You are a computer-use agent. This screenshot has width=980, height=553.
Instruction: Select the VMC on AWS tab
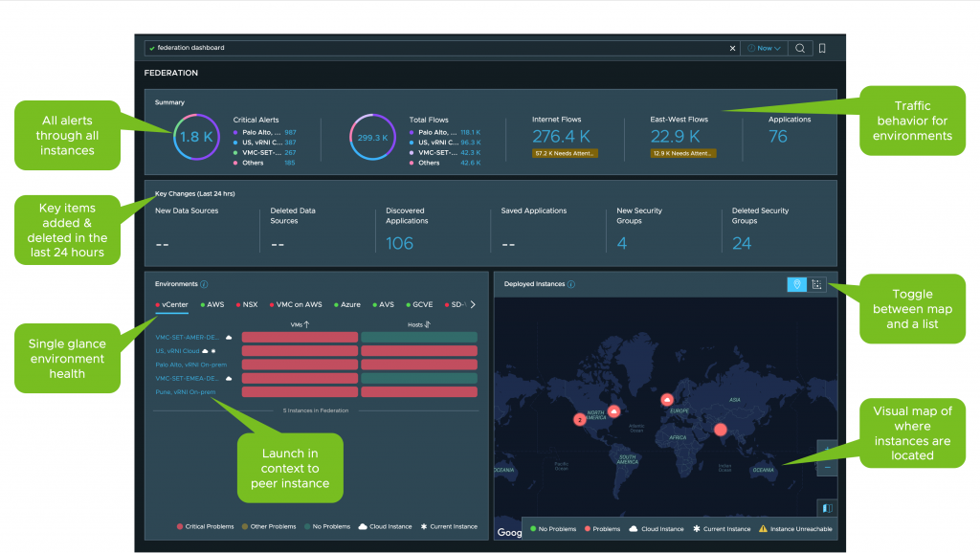click(x=297, y=304)
